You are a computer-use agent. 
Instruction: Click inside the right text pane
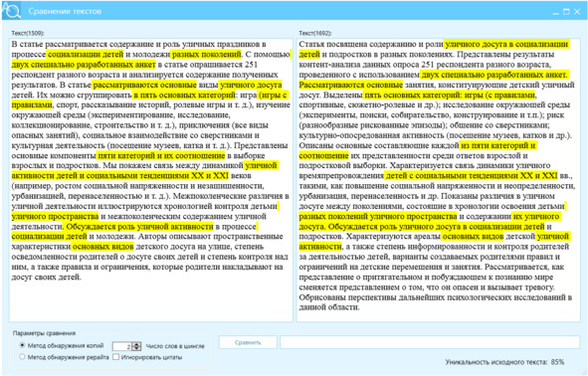[439, 180]
